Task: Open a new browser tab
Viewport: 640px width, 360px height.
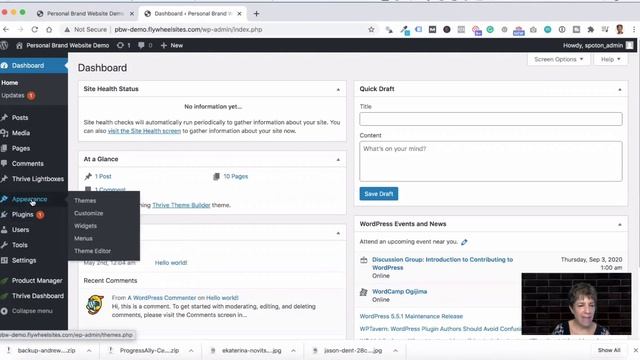Action: coord(256,13)
